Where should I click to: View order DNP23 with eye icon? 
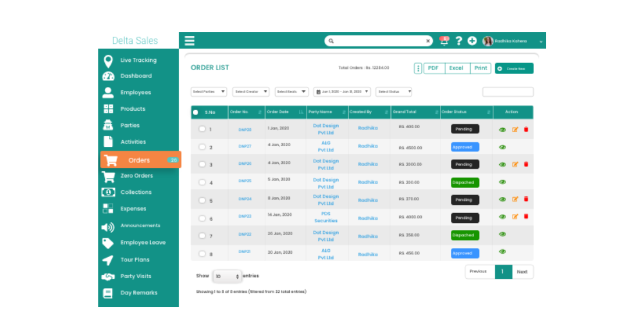tap(502, 216)
